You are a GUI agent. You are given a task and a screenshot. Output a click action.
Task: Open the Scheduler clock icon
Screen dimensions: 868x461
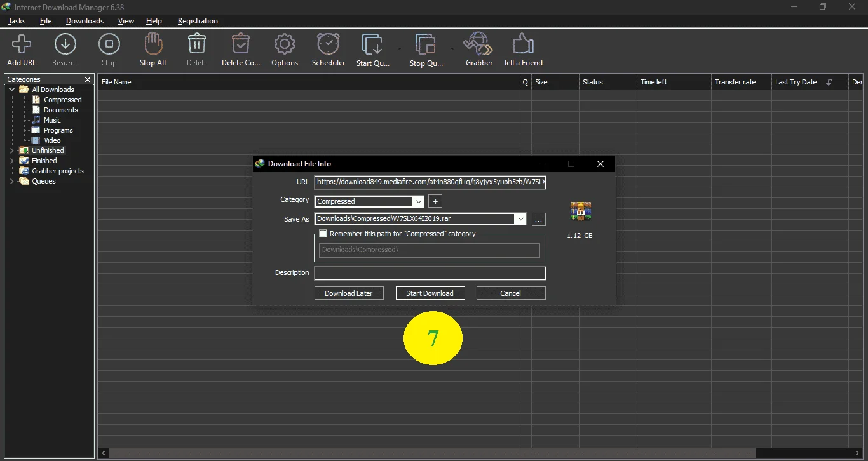point(329,44)
